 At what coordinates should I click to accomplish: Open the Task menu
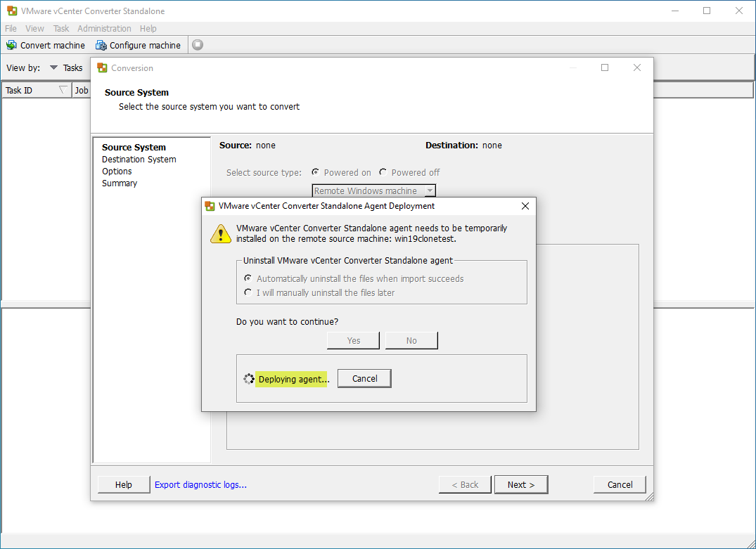61,28
